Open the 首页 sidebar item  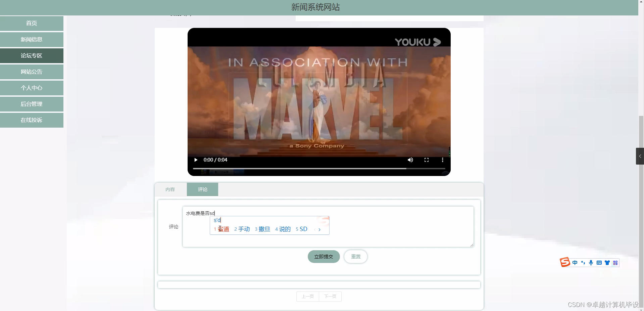click(x=32, y=23)
